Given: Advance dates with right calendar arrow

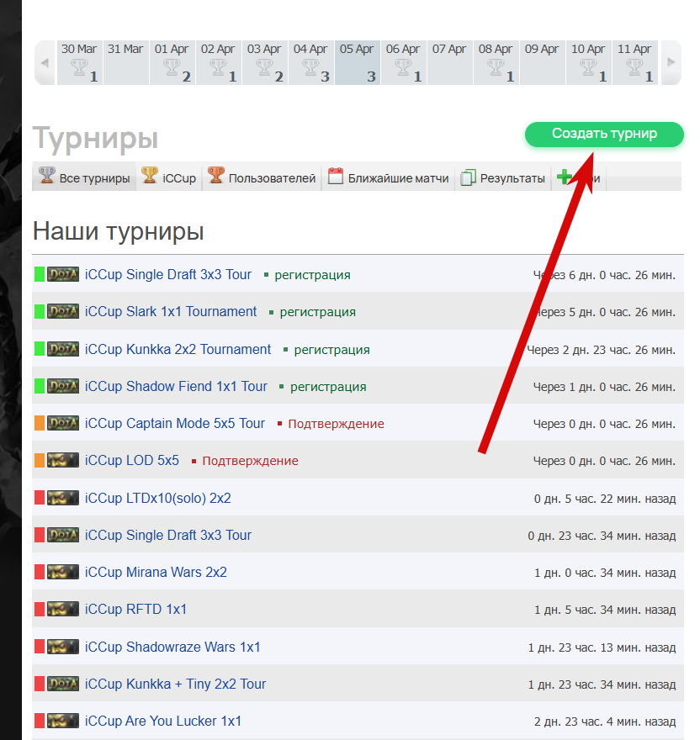Looking at the screenshot, I should pyautogui.click(x=671, y=62).
